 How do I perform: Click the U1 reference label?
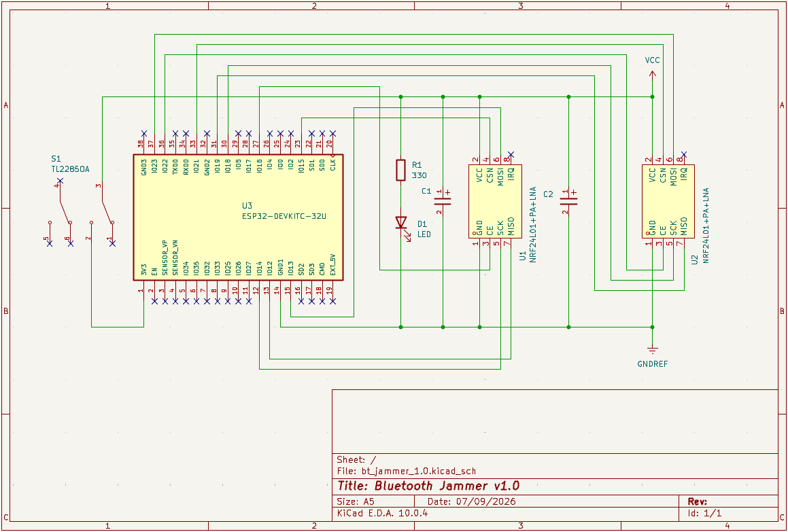[x=523, y=256]
